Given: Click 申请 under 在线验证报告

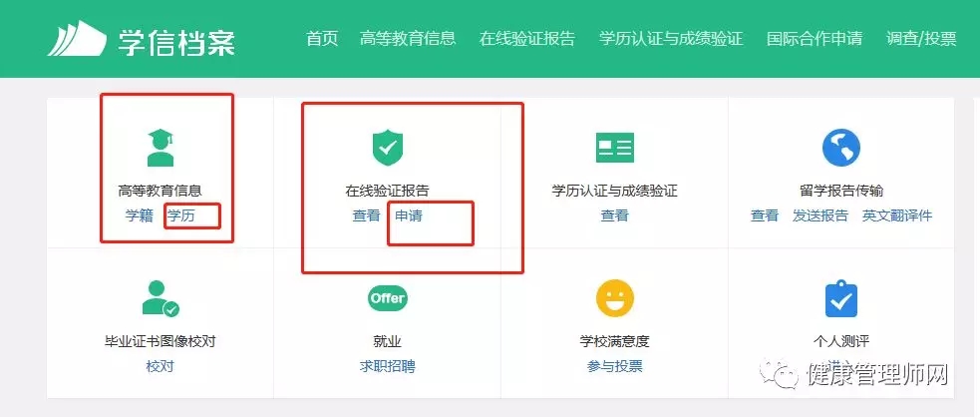Looking at the screenshot, I should coord(409,215).
